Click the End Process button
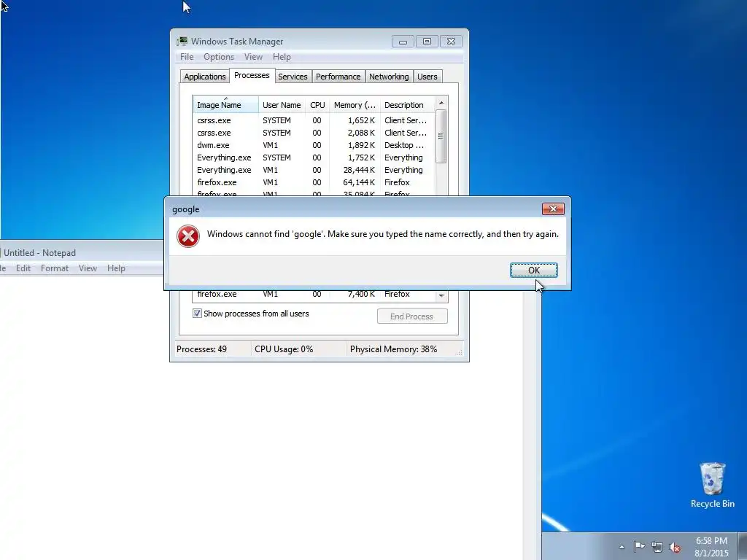The image size is (747, 560). point(412,316)
